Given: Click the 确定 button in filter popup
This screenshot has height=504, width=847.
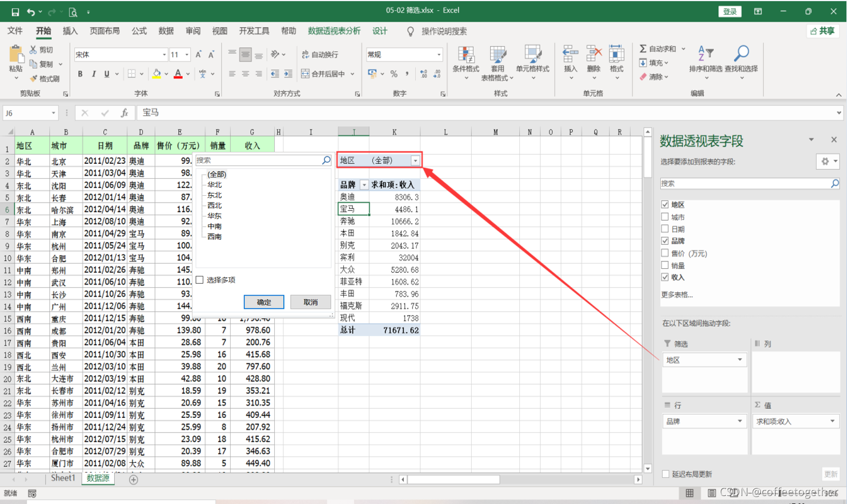Looking at the screenshot, I should coord(264,302).
